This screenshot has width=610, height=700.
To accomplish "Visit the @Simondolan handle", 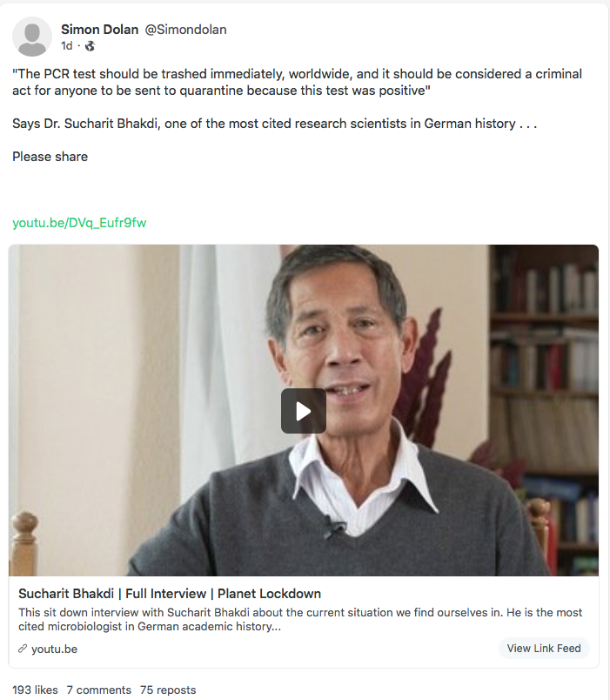I will (185, 30).
